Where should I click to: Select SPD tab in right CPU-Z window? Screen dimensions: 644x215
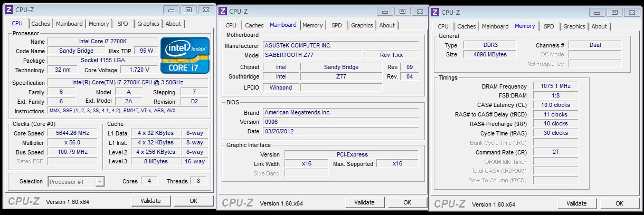point(549,26)
